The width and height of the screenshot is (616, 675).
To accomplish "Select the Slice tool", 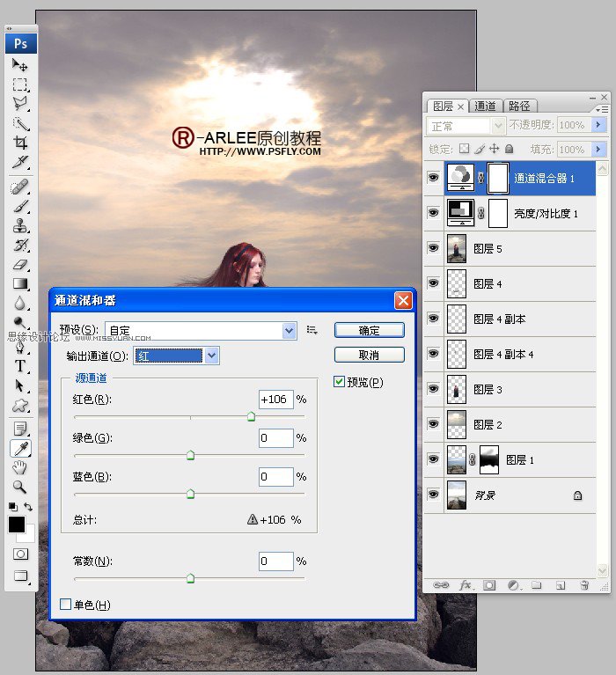I will point(19,162).
